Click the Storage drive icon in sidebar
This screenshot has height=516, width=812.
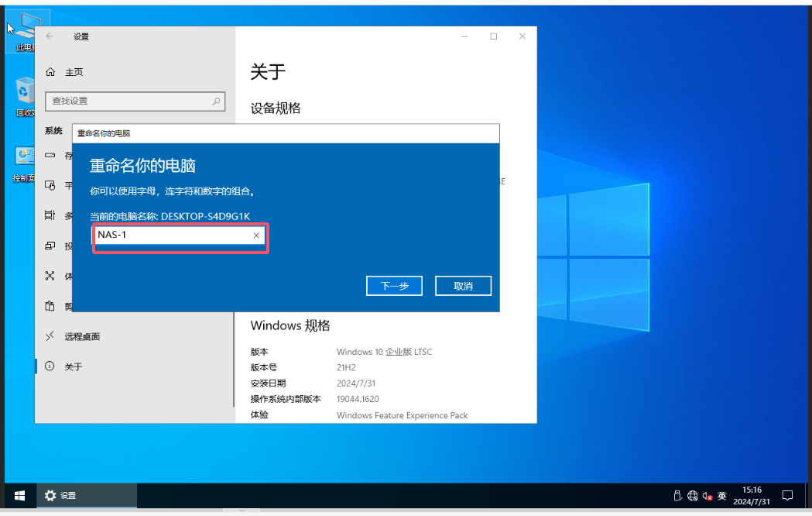(x=50, y=156)
